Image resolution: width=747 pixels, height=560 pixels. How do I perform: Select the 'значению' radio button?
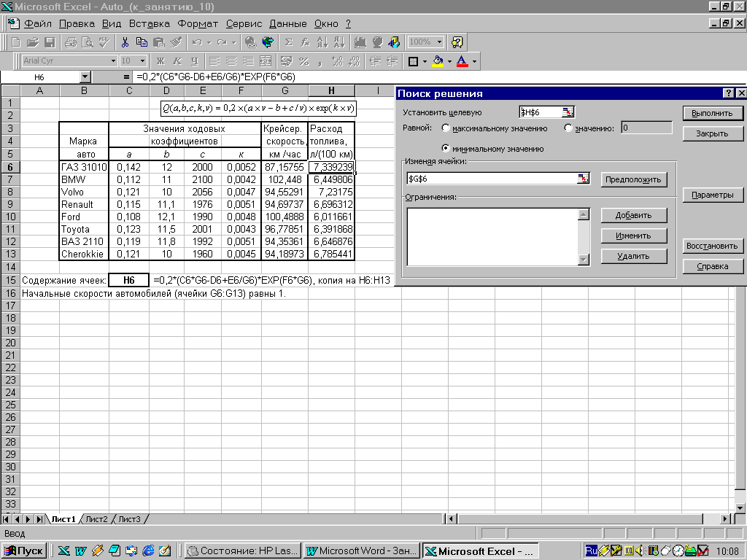coord(568,128)
